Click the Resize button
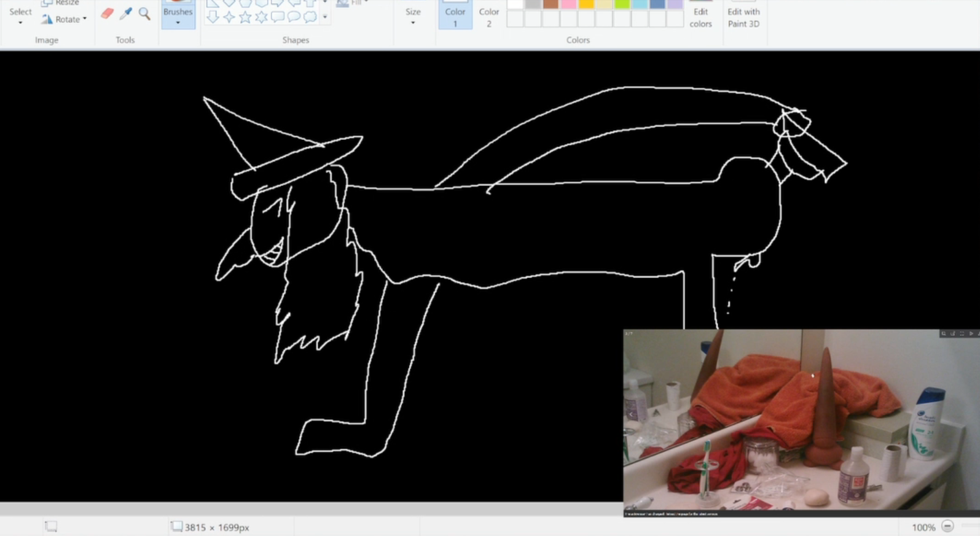The image size is (980, 536). tap(60, 3)
